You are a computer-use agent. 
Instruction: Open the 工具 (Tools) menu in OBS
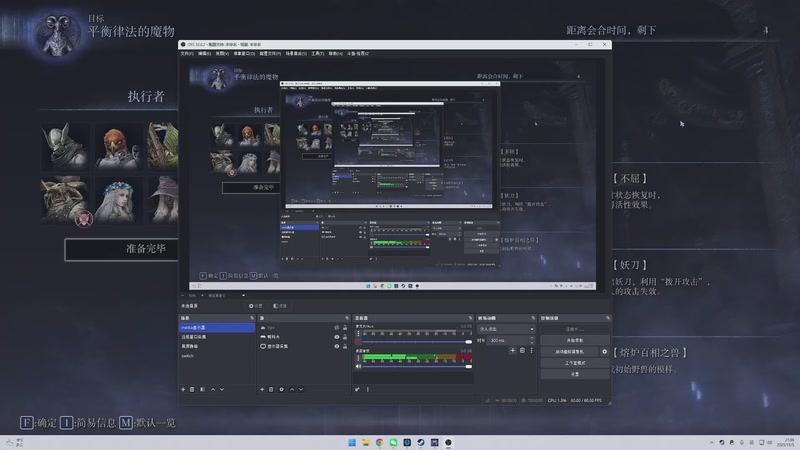tap(318, 54)
